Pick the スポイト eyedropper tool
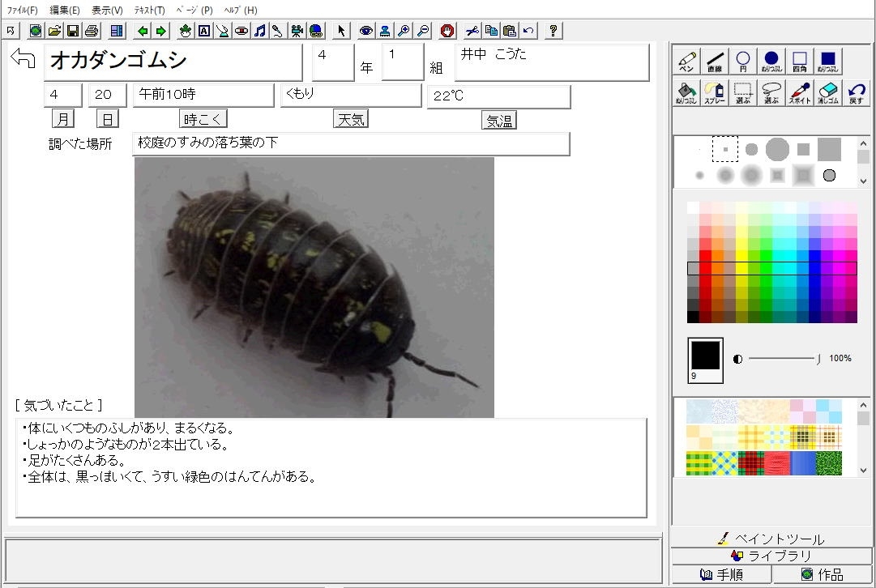 (799, 92)
